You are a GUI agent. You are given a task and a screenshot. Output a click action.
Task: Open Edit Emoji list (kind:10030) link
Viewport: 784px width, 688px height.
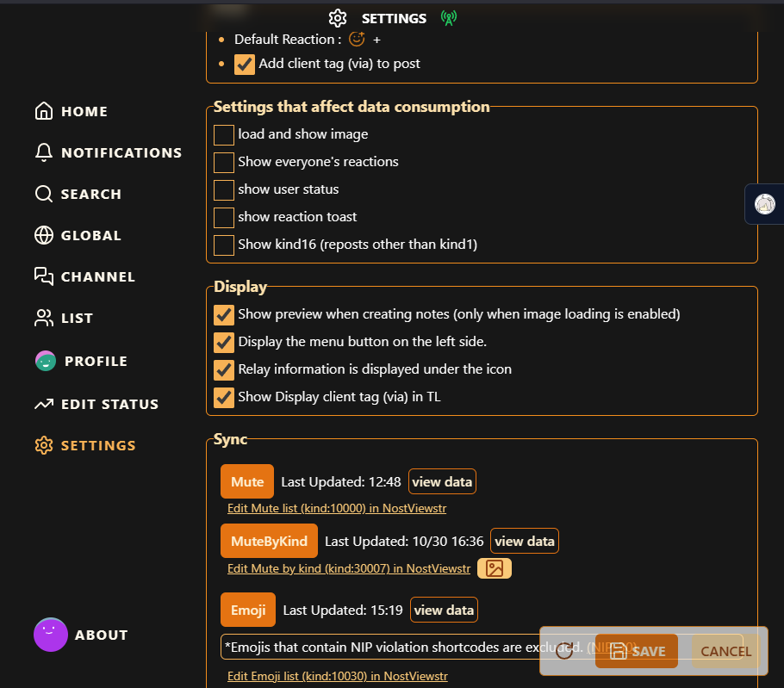point(337,676)
